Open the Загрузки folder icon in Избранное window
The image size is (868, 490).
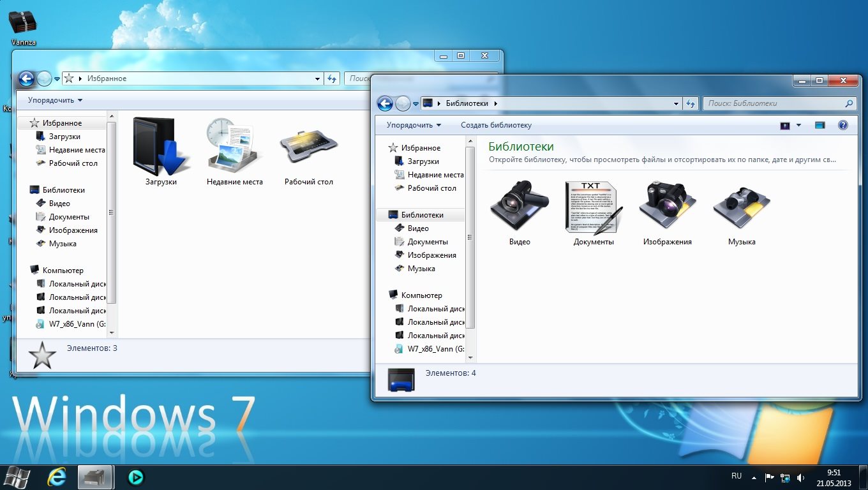(160, 147)
